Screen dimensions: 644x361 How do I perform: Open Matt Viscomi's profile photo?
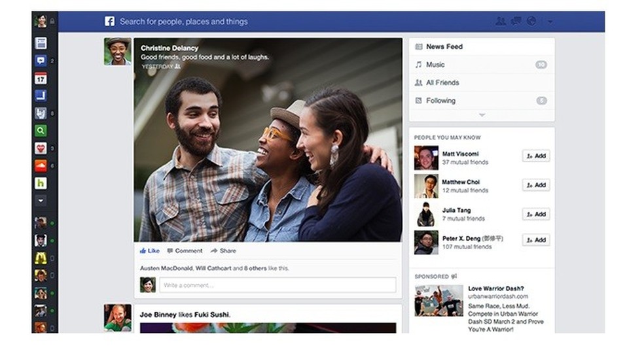click(x=426, y=158)
